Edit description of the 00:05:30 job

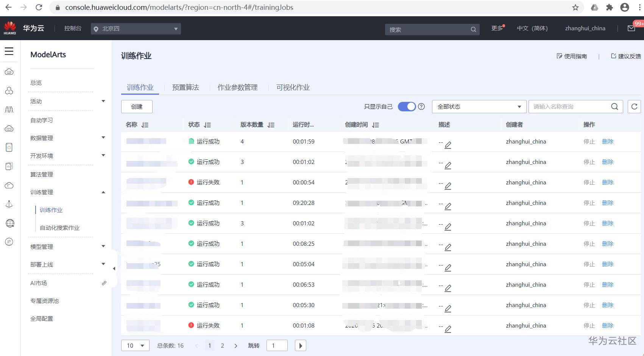tap(448, 309)
